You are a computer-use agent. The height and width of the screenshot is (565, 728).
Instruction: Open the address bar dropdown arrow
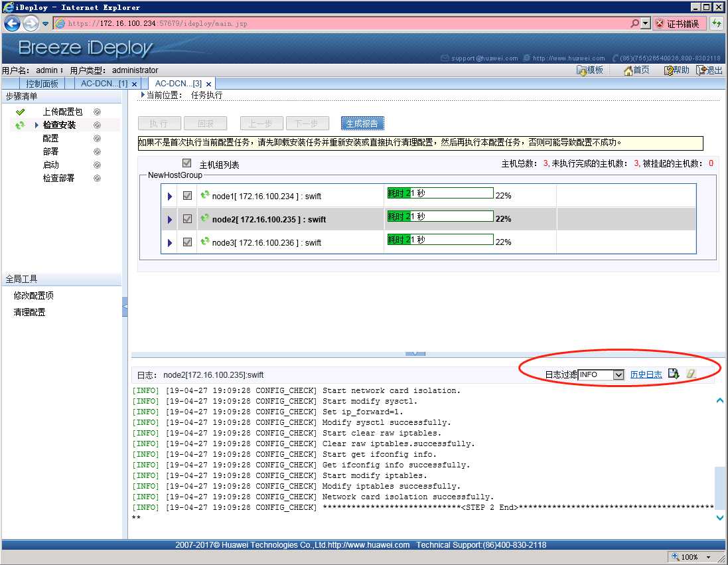pos(646,23)
